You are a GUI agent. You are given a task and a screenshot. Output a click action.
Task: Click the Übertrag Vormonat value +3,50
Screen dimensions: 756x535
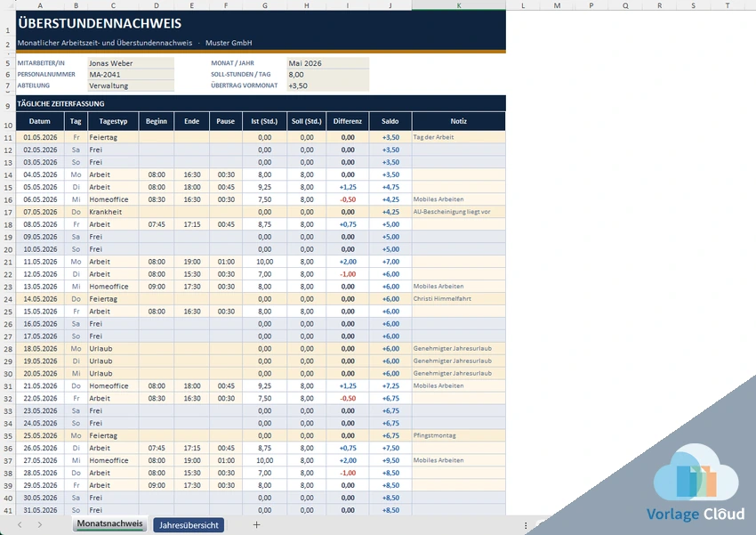coord(328,85)
